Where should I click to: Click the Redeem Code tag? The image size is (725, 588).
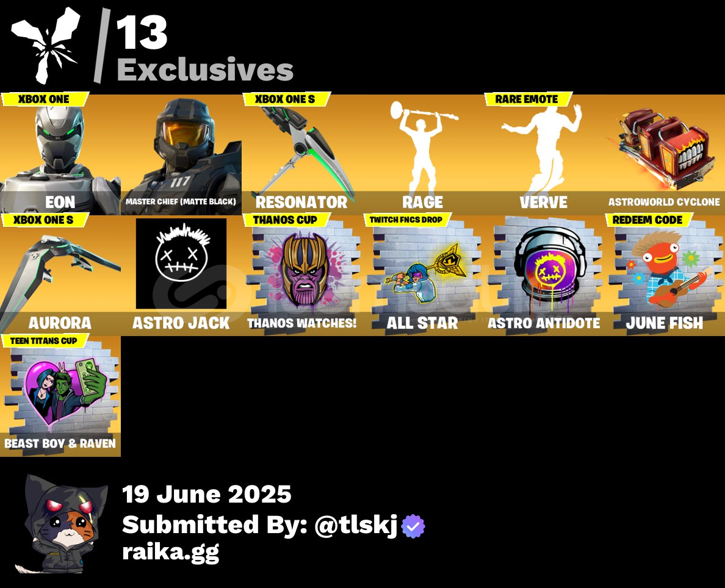649,220
